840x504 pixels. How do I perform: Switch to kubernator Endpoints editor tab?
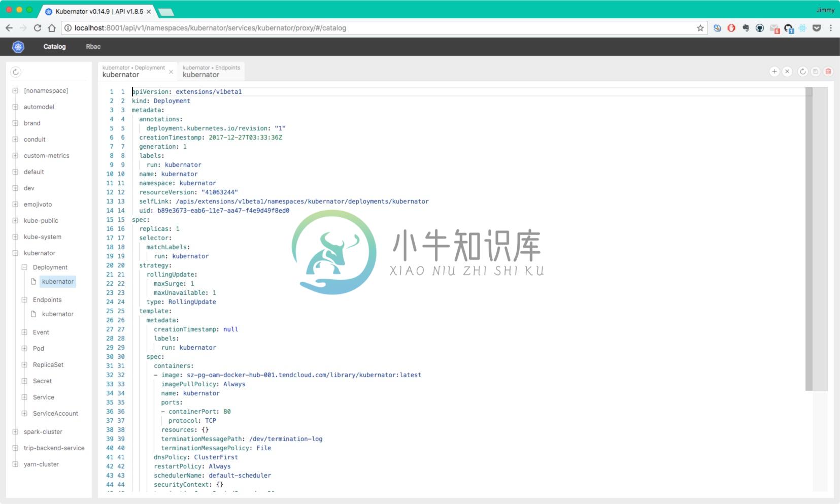211,72
